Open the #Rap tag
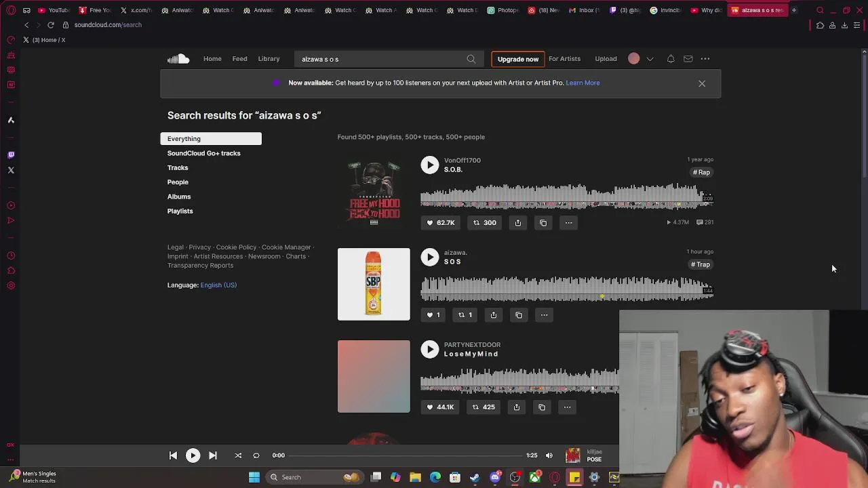Image resolution: width=868 pixels, height=488 pixels. [x=702, y=172]
